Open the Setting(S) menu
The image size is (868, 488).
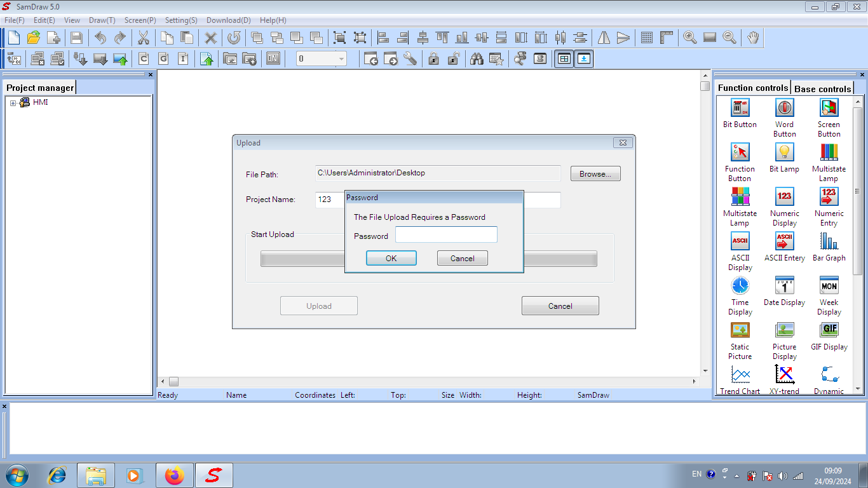[x=182, y=20]
